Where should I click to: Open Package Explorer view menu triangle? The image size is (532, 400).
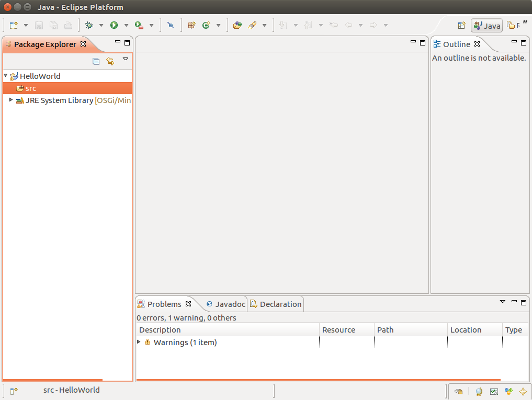(126, 59)
